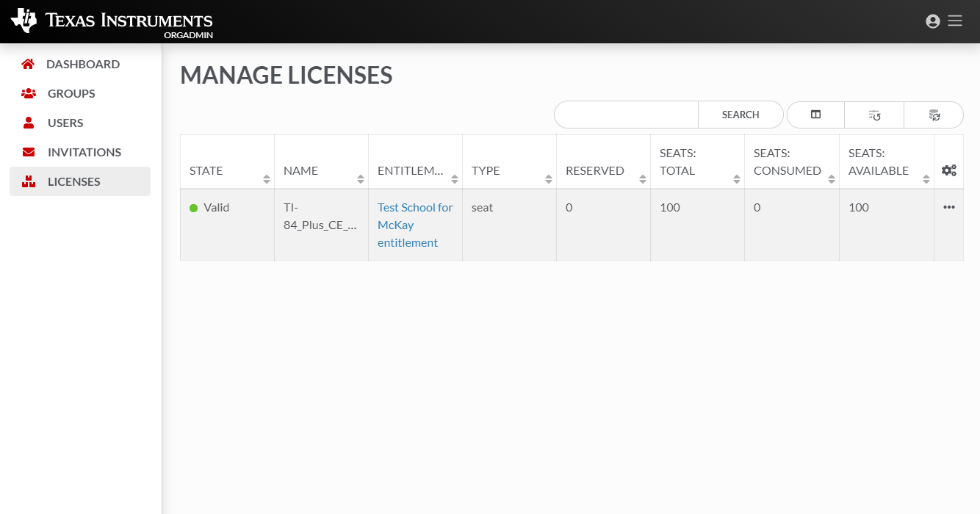This screenshot has width=980, height=514.
Task: Open the Invitations section
Action: [84, 152]
